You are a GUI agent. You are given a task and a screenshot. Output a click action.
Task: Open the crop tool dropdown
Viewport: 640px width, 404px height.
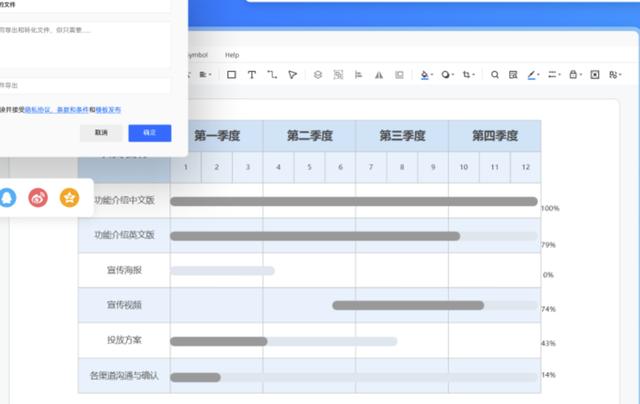point(468,75)
